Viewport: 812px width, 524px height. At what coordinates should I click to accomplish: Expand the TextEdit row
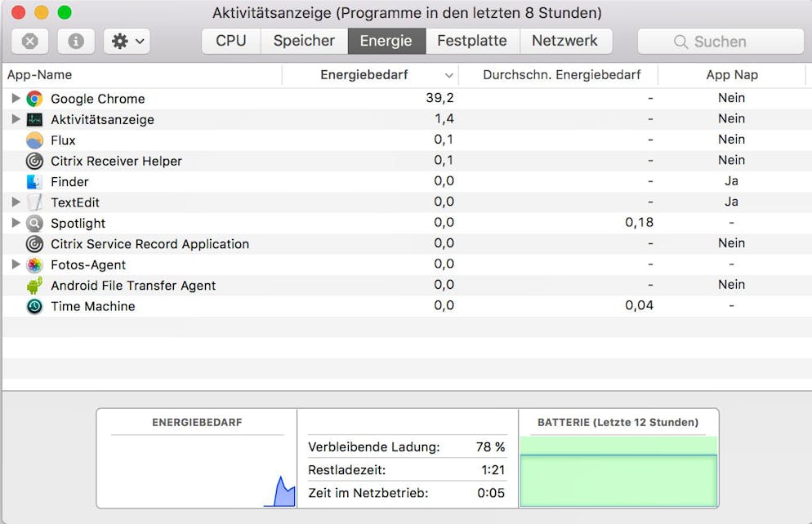click(x=16, y=202)
